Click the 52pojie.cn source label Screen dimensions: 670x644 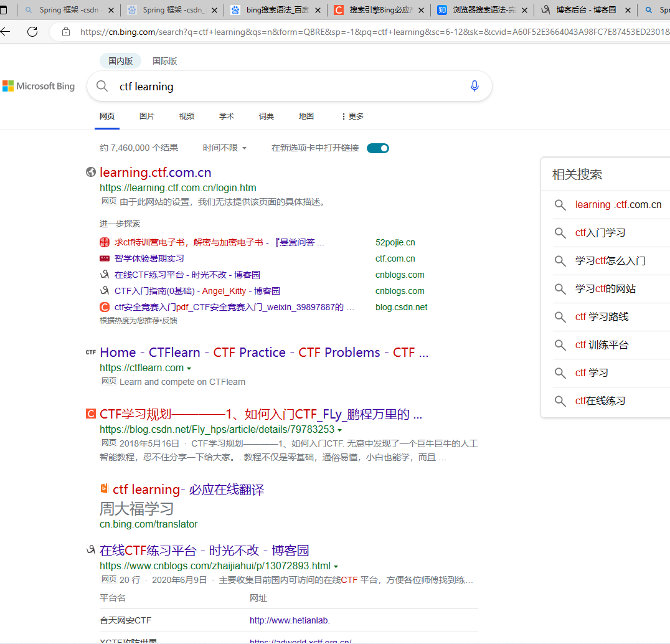395,243
